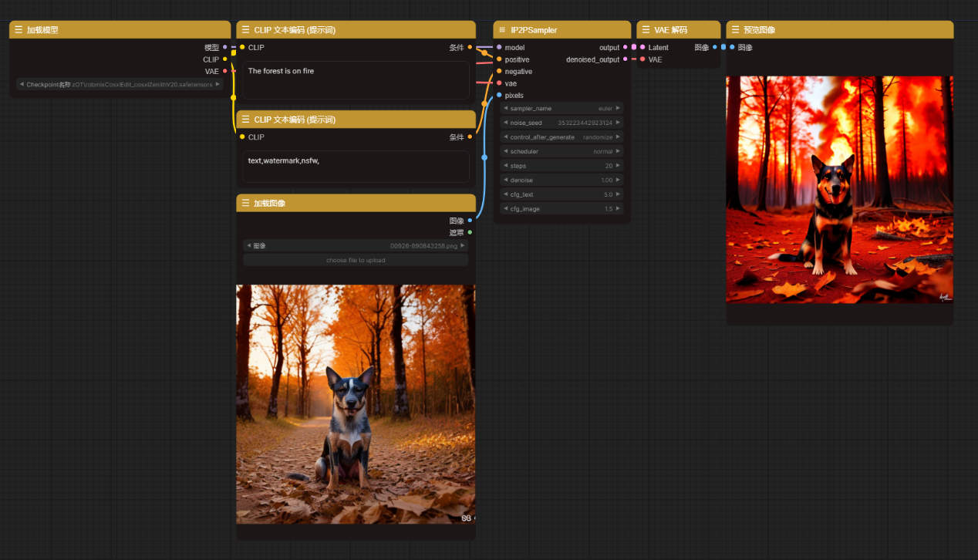Open the scheduler dropdown set to normal
978x560 pixels.
(562, 152)
